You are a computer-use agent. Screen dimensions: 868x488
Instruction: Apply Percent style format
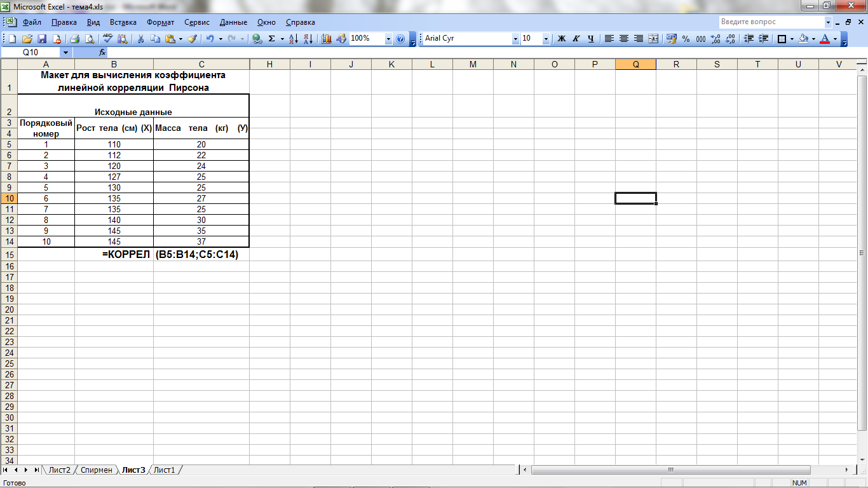(x=686, y=39)
